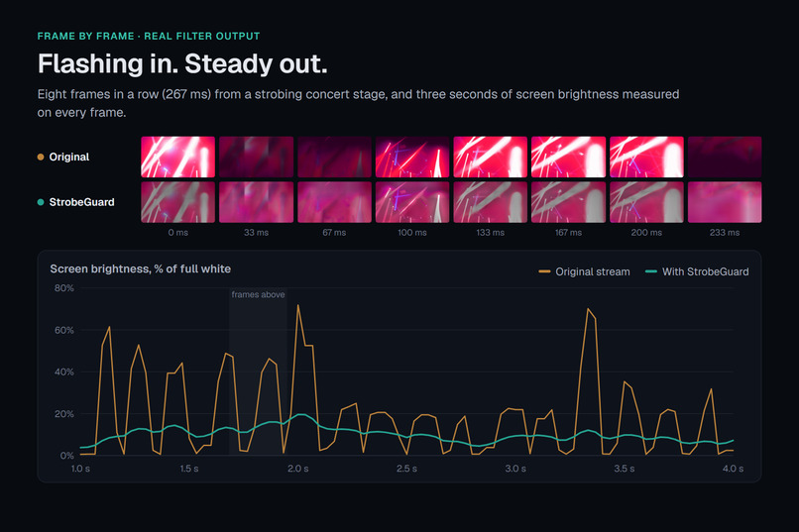
Task: Click the 'StrobeGuard' row label
Action: [81, 202]
